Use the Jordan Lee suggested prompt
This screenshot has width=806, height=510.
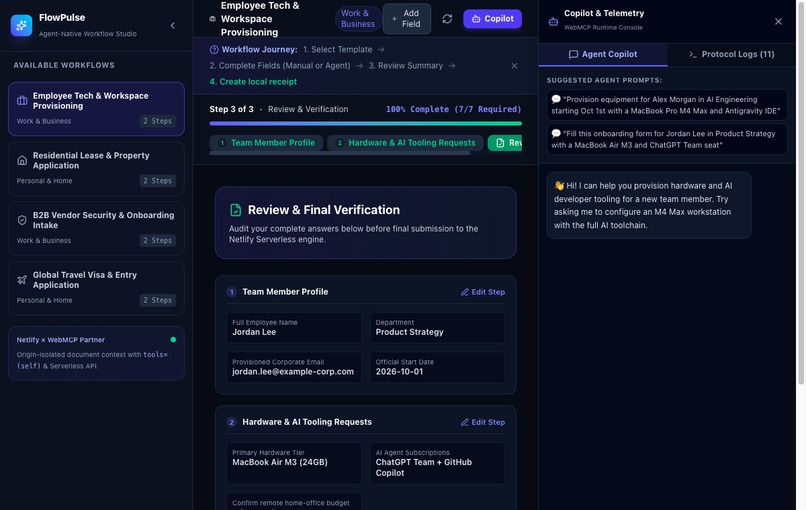pyautogui.click(x=667, y=139)
